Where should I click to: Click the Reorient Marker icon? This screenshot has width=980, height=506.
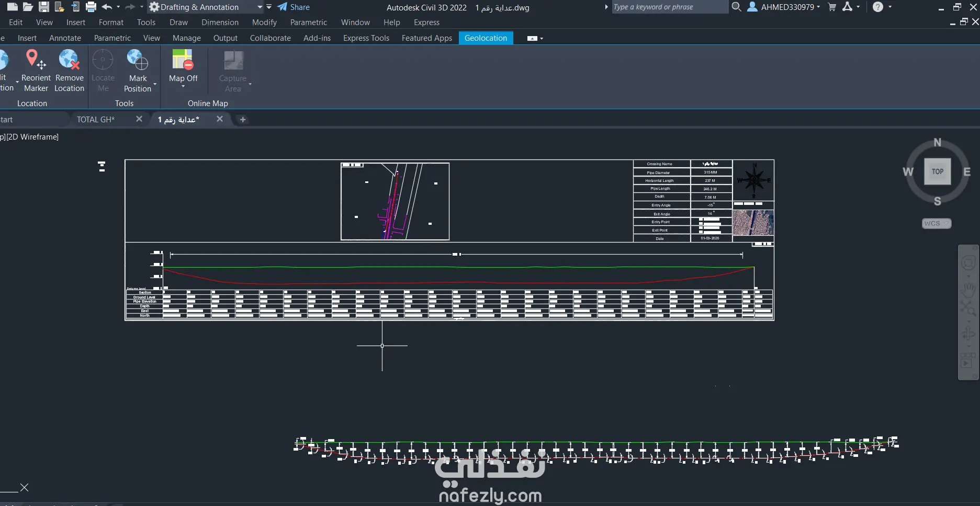click(36, 60)
